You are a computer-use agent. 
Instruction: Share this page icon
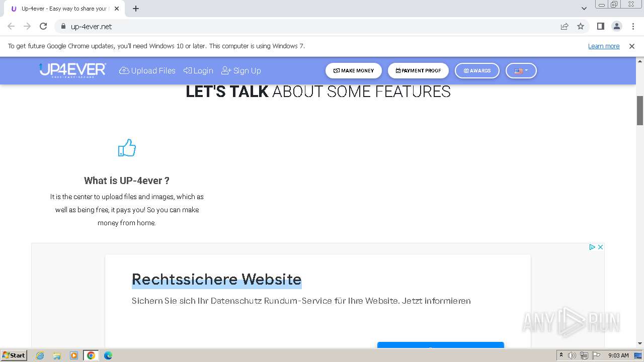tap(565, 26)
